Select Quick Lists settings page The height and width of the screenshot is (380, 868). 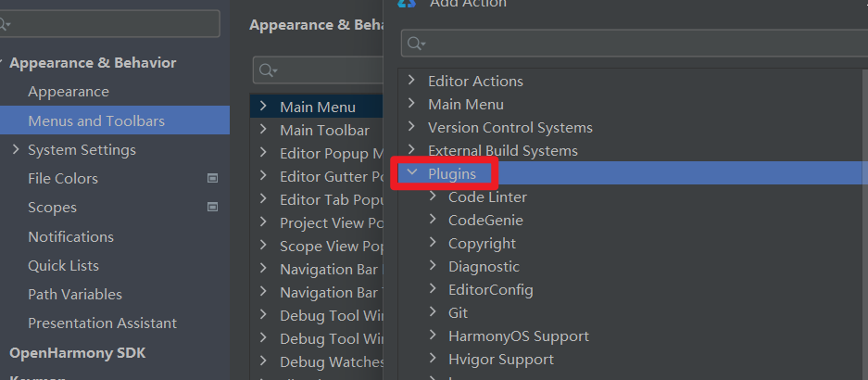point(64,265)
